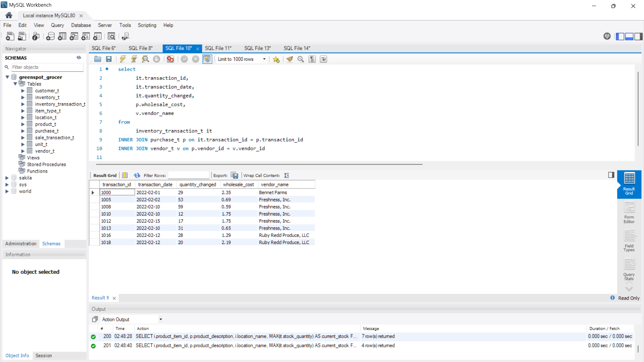Create a new SQL tab for queries
This screenshot has width=644, height=362.
tap(10, 36)
